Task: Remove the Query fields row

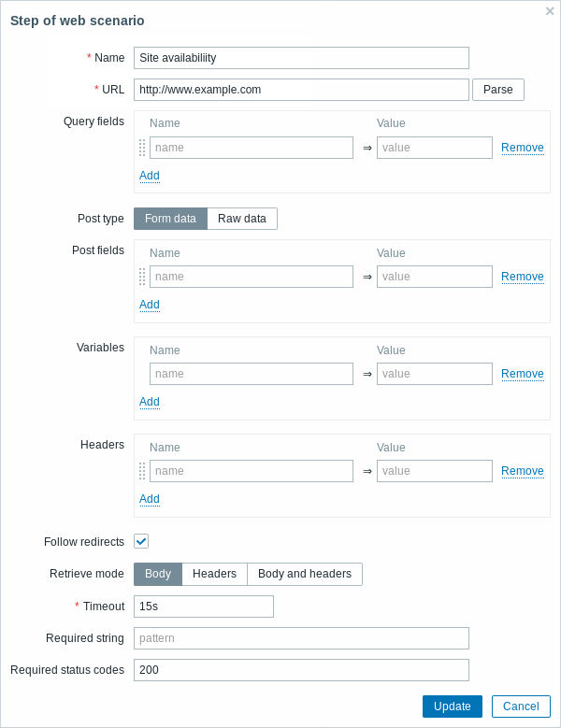Action: (523, 148)
